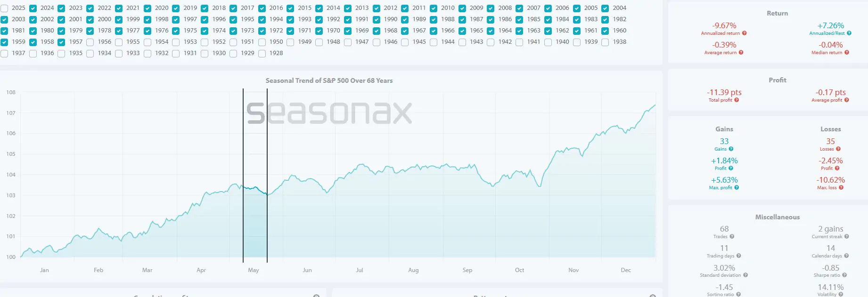This screenshot has width=868, height=297.
Task: Uncheck the 2008 year checkbox
Action: pyautogui.click(x=491, y=8)
